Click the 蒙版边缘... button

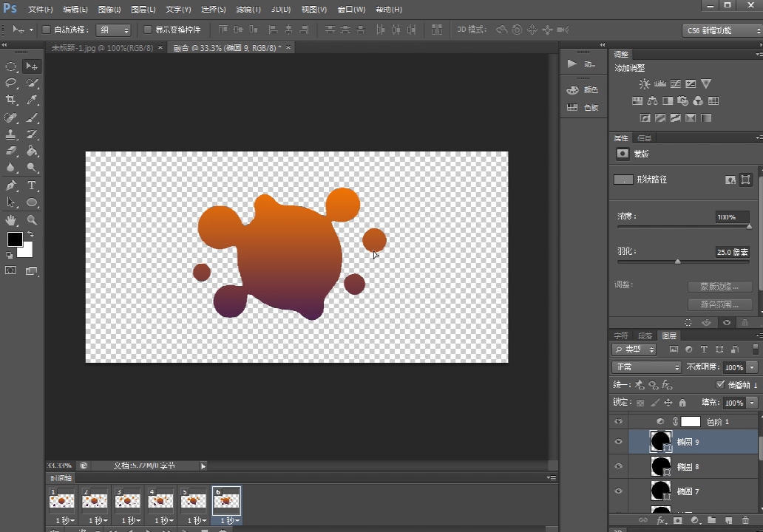(719, 287)
